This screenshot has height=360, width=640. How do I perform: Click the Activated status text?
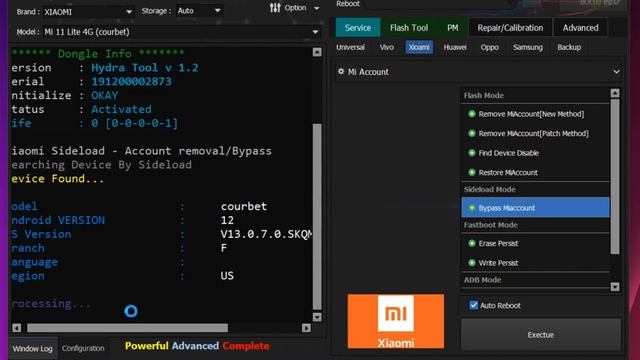(121, 109)
